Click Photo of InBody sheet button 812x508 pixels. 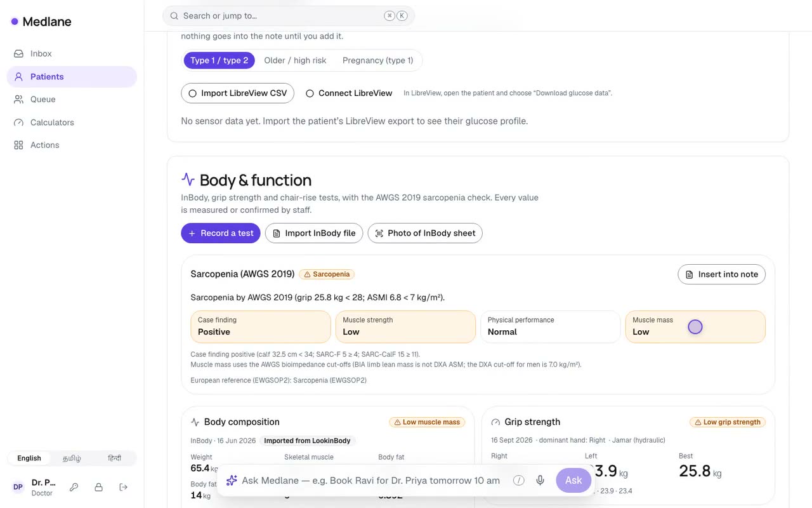425,233
